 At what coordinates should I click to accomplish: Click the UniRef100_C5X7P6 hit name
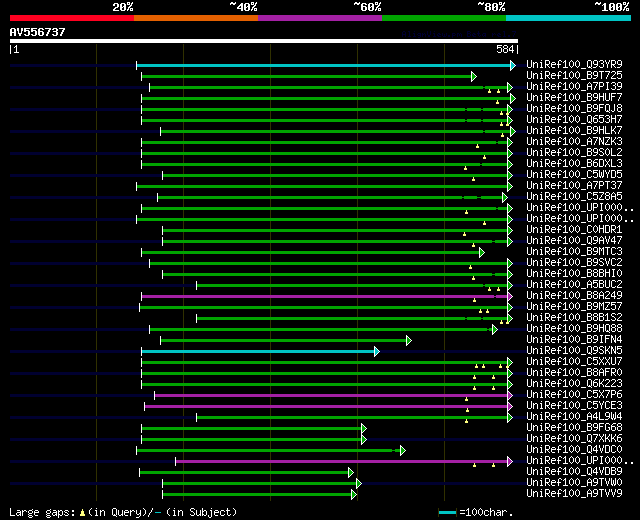pos(574,395)
